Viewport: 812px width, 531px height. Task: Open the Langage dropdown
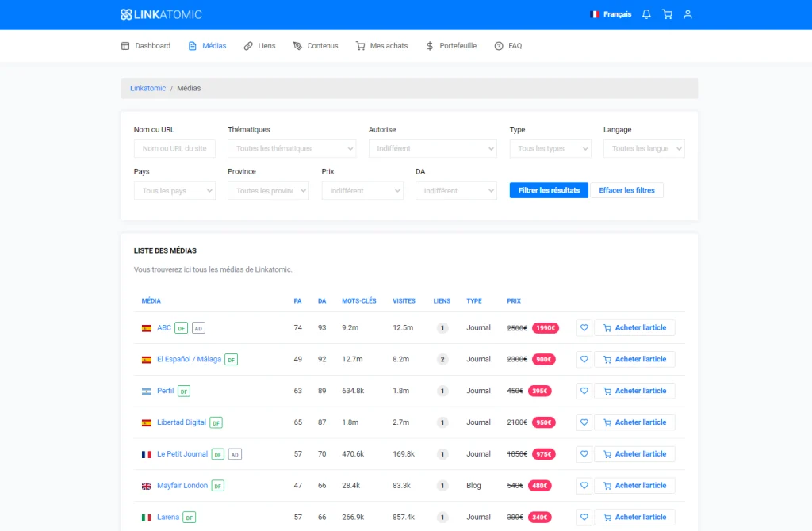pos(644,148)
